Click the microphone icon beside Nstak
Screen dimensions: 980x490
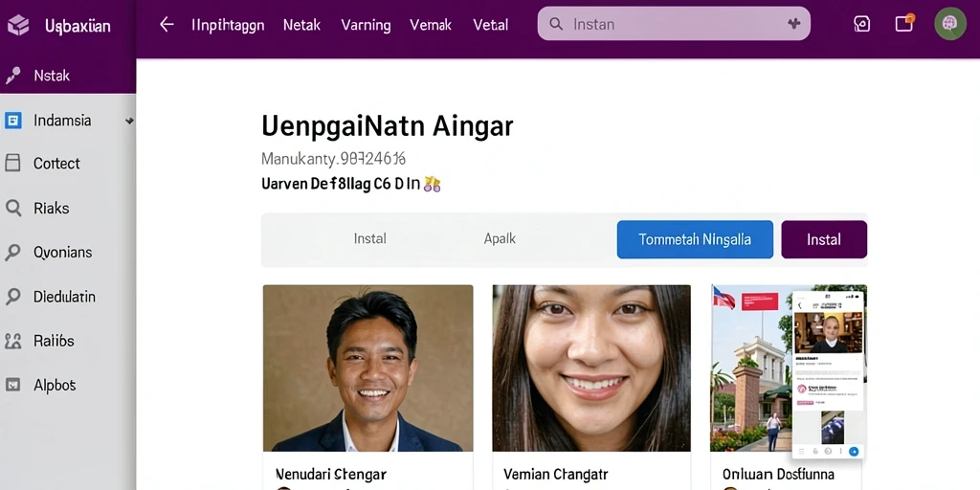13,76
